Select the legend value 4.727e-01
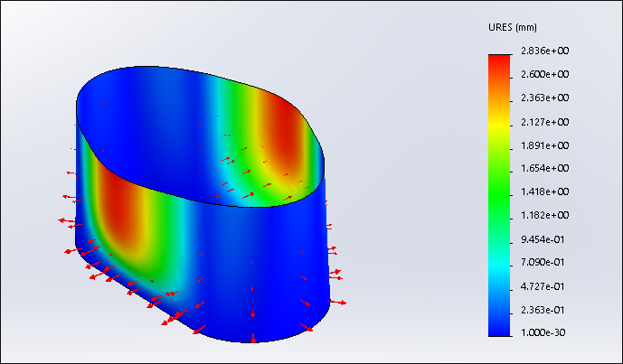Image resolution: width=623 pixels, height=364 pixels. click(x=543, y=286)
